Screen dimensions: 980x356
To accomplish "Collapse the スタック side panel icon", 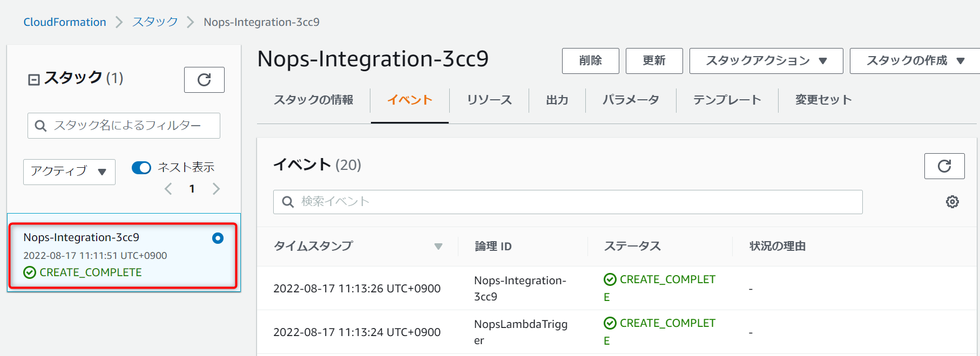I will [33, 80].
